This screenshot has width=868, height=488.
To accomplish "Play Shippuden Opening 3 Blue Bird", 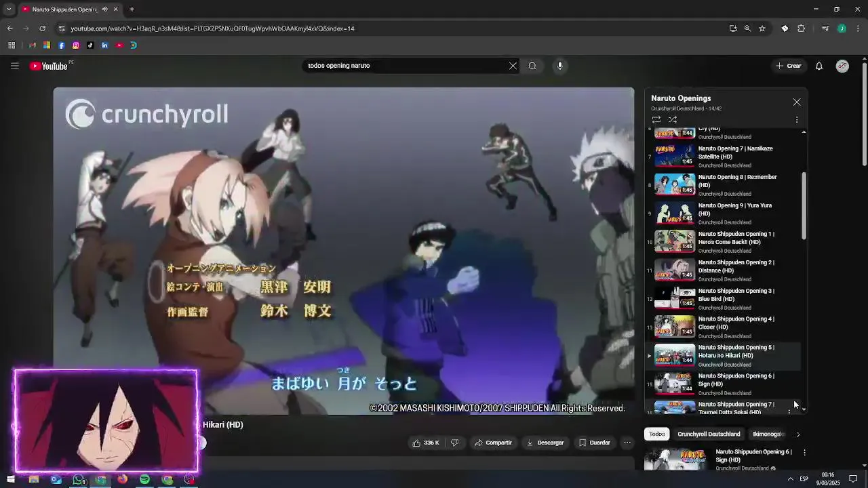I will [x=724, y=298].
